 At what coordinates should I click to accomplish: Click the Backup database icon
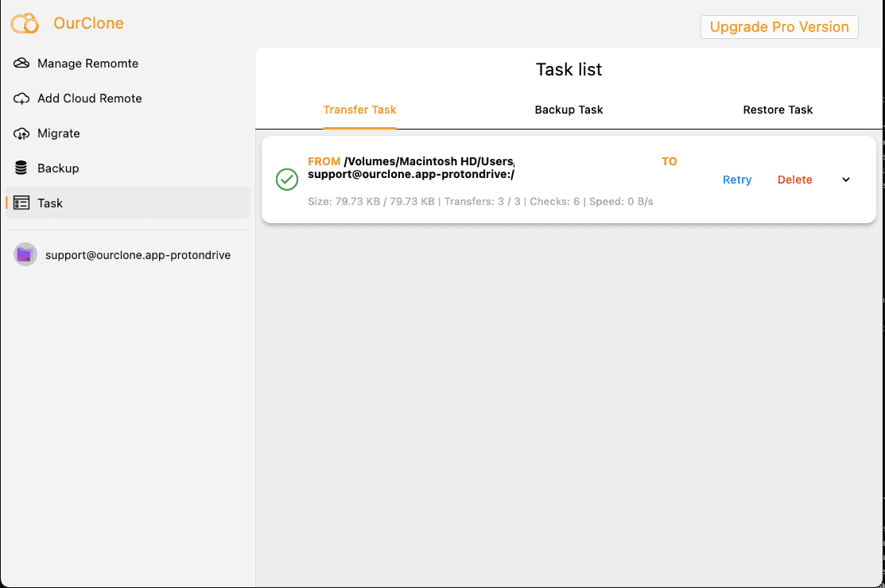tap(21, 168)
